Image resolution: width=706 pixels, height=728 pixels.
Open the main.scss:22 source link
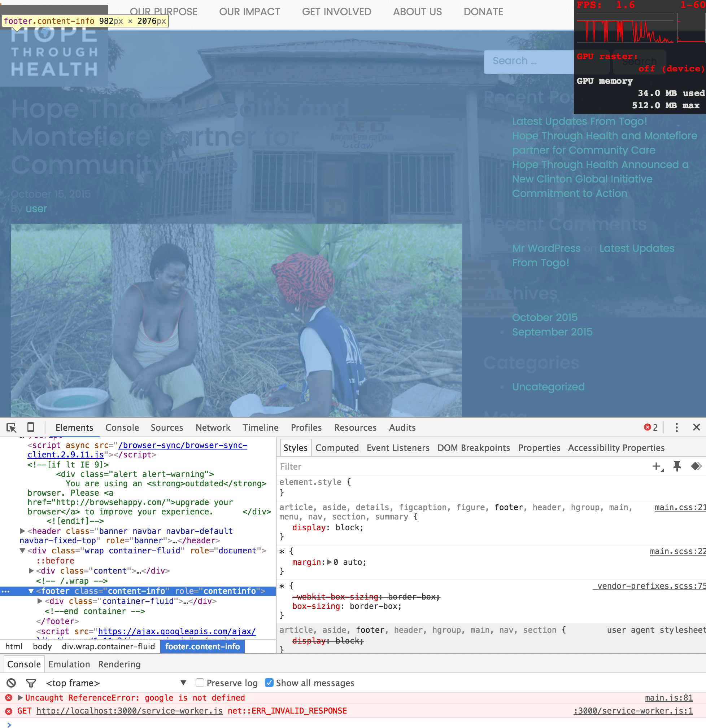point(677,552)
